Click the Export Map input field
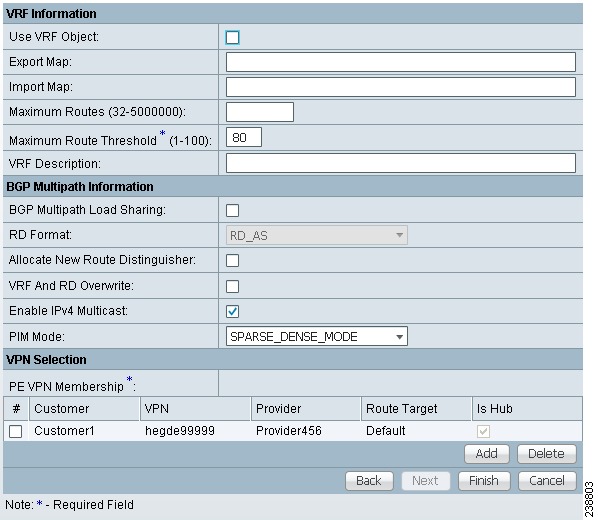This screenshot has width=598, height=520. 400,62
